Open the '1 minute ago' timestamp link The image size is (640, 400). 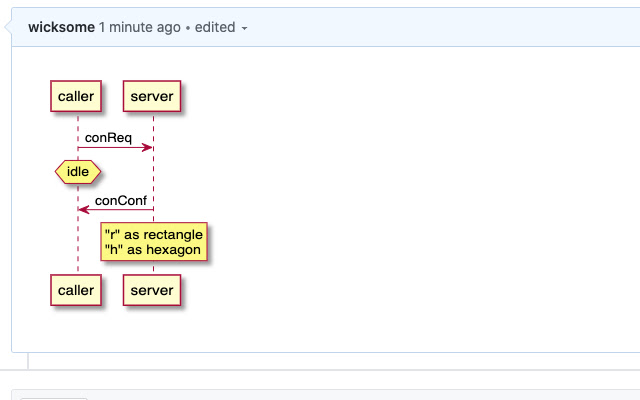click(x=140, y=27)
